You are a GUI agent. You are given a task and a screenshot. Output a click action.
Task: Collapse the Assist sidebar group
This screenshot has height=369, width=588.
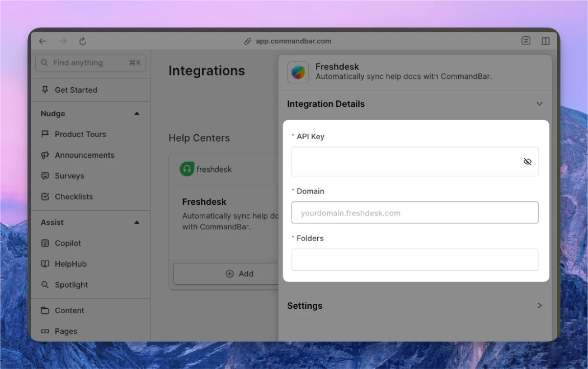137,222
